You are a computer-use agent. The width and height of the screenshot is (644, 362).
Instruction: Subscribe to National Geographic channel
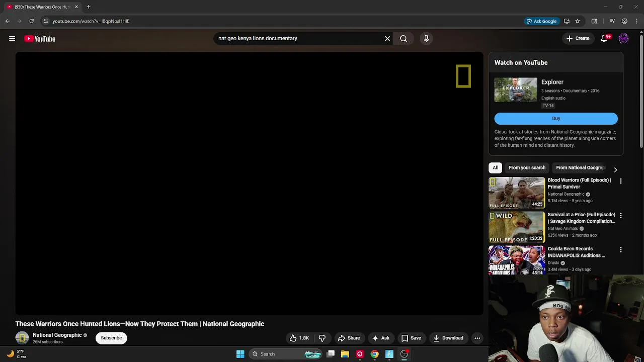pos(111,338)
